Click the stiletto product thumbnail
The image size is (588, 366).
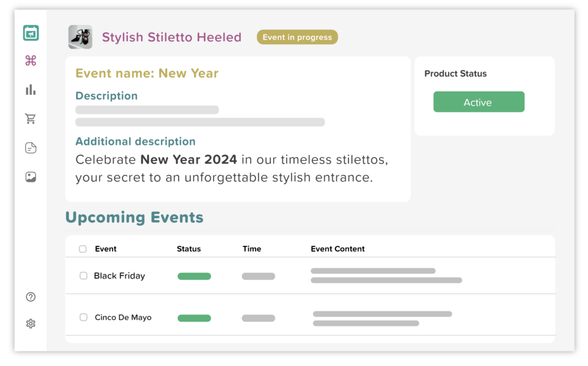coord(80,37)
